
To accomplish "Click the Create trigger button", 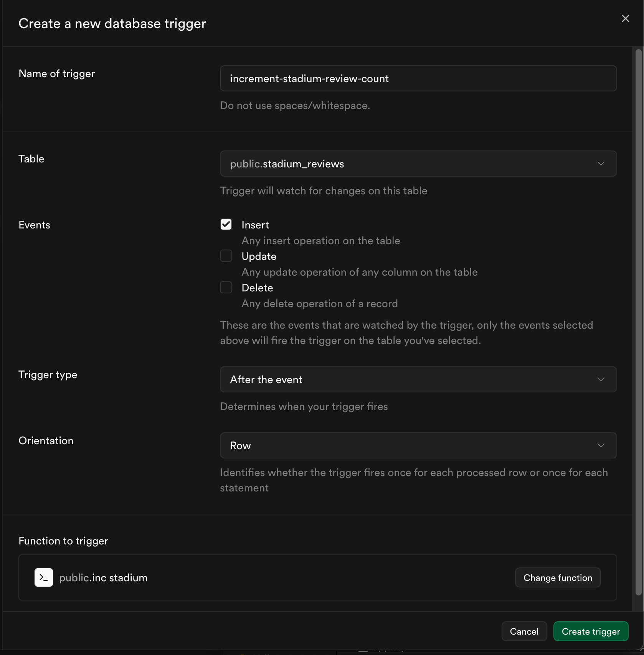I will 591,631.
